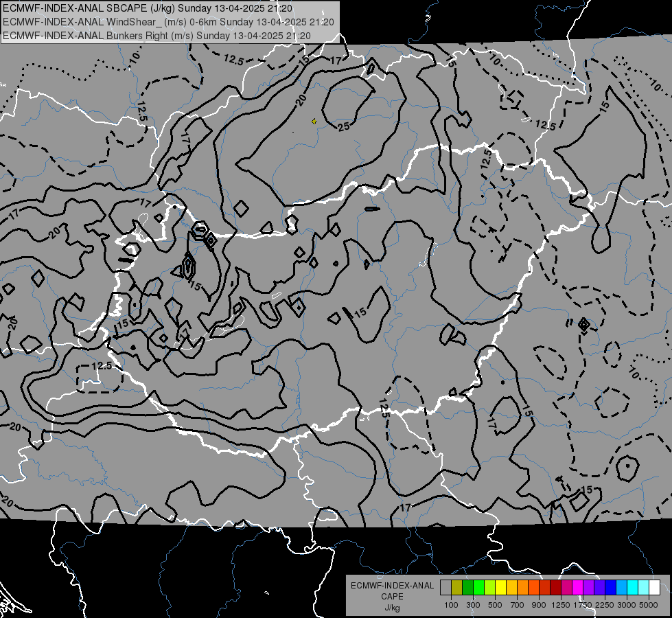Pick the magenta swatch before 1750
Viewport: 672px width, 618px height.
click(578, 587)
